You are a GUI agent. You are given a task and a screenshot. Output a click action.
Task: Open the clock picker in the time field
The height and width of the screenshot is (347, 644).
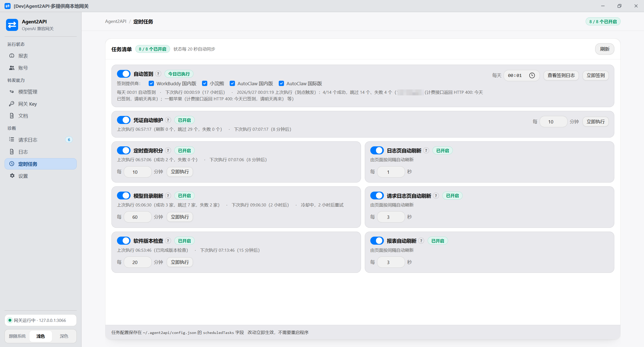532,75
